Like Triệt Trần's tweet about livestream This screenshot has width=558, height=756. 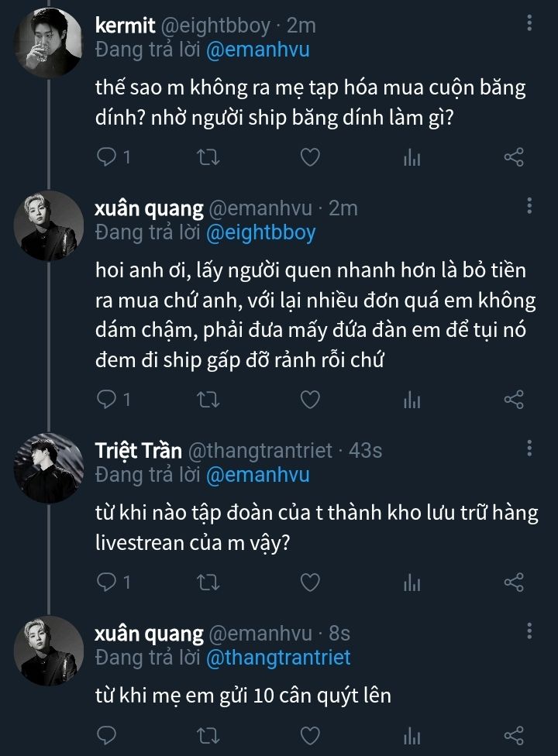(310, 582)
